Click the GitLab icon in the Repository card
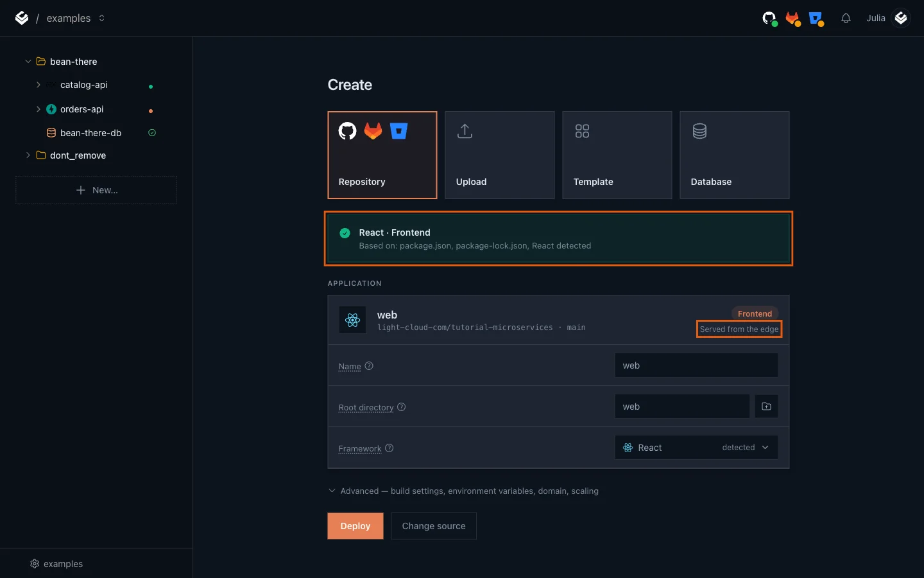Image resolution: width=924 pixels, height=578 pixels. pos(373,131)
